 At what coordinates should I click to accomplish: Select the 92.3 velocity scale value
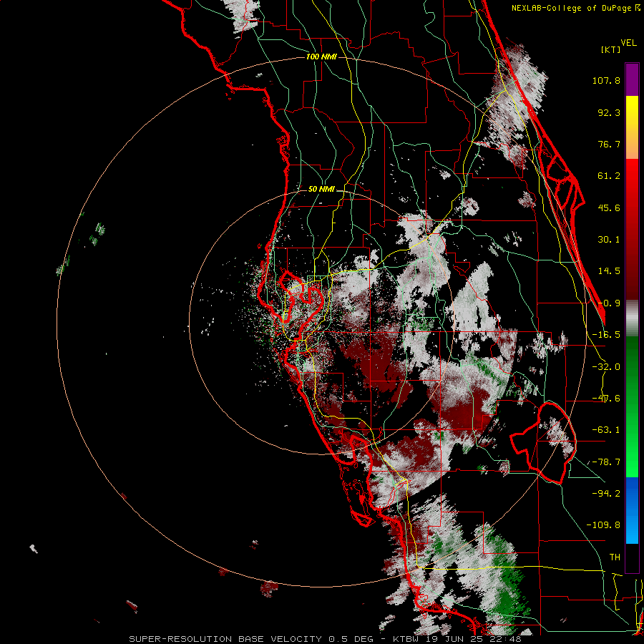pyautogui.click(x=609, y=112)
